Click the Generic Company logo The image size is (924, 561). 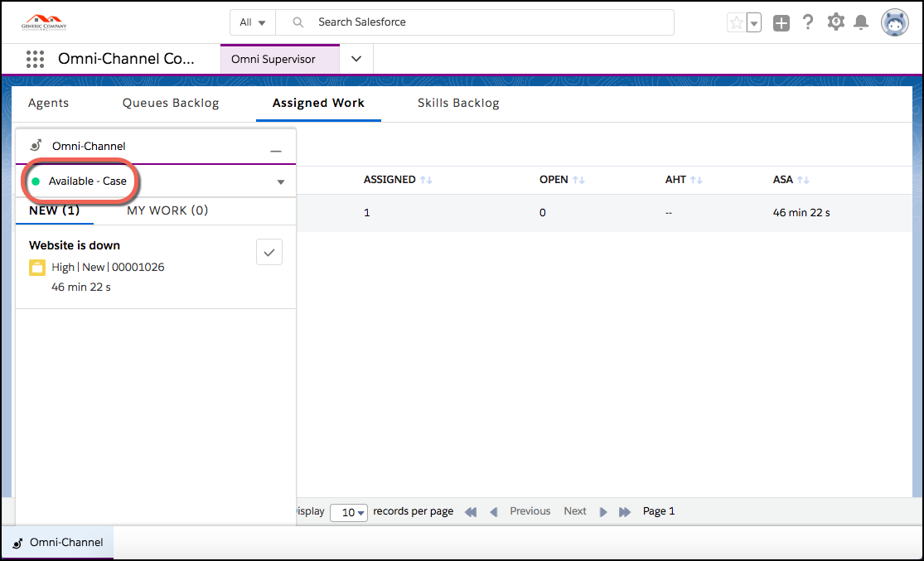click(x=44, y=23)
